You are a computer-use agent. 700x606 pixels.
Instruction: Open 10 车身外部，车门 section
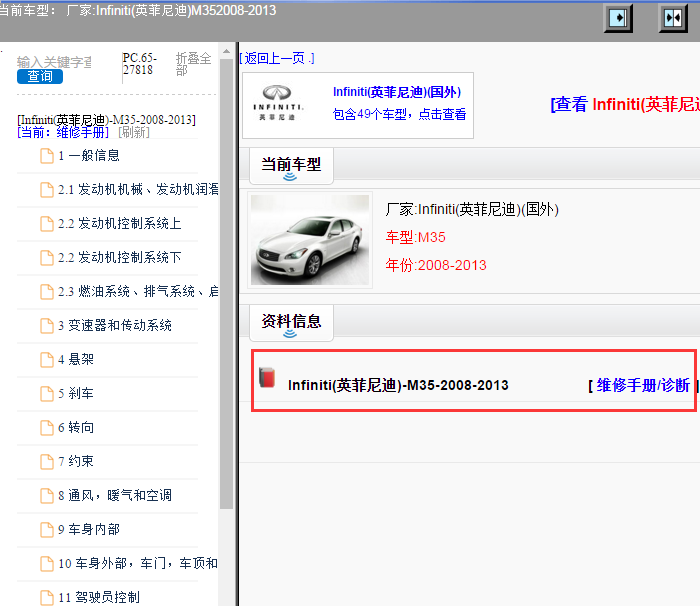coord(138,563)
